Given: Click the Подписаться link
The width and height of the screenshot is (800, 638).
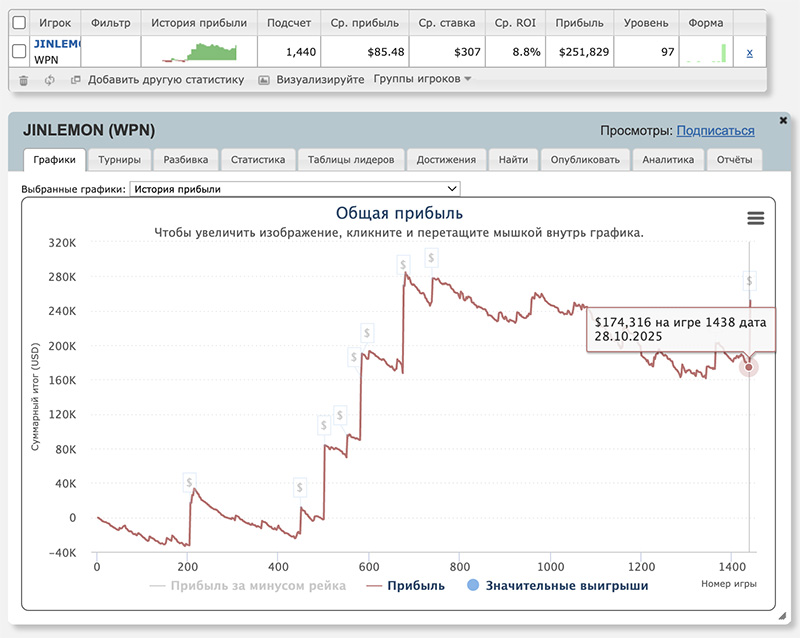Looking at the screenshot, I should (715, 131).
